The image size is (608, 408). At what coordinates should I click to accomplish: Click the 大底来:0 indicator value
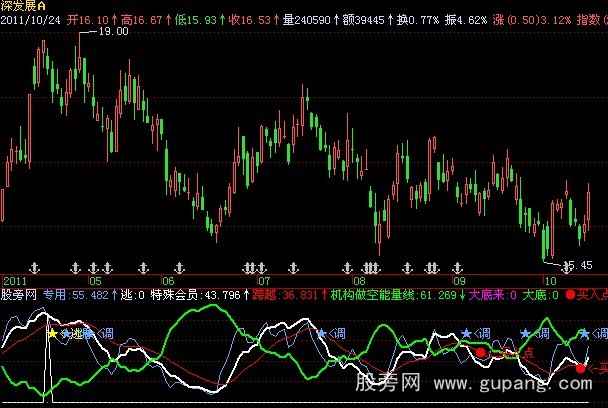tap(492, 295)
